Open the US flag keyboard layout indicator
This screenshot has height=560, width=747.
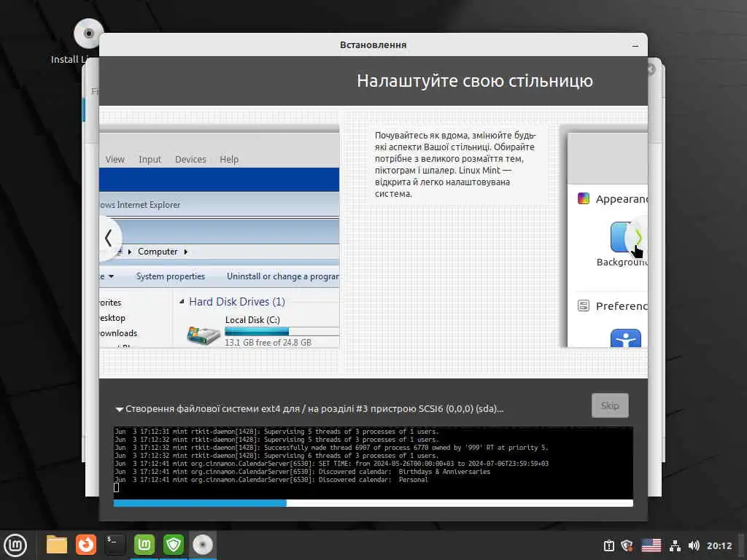tap(651, 545)
